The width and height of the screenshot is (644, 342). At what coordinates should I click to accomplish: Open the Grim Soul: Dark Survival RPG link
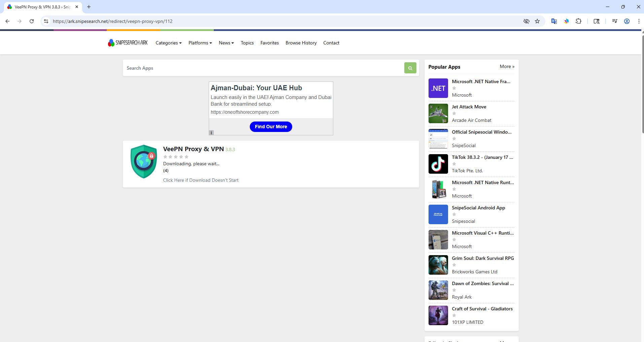tap(483, 258)
